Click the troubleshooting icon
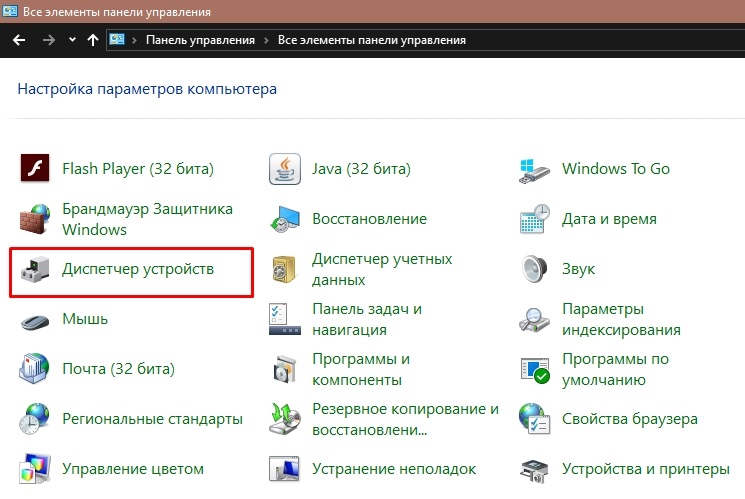The width and height of the screenshot is (745, 499). pos(284,469)
